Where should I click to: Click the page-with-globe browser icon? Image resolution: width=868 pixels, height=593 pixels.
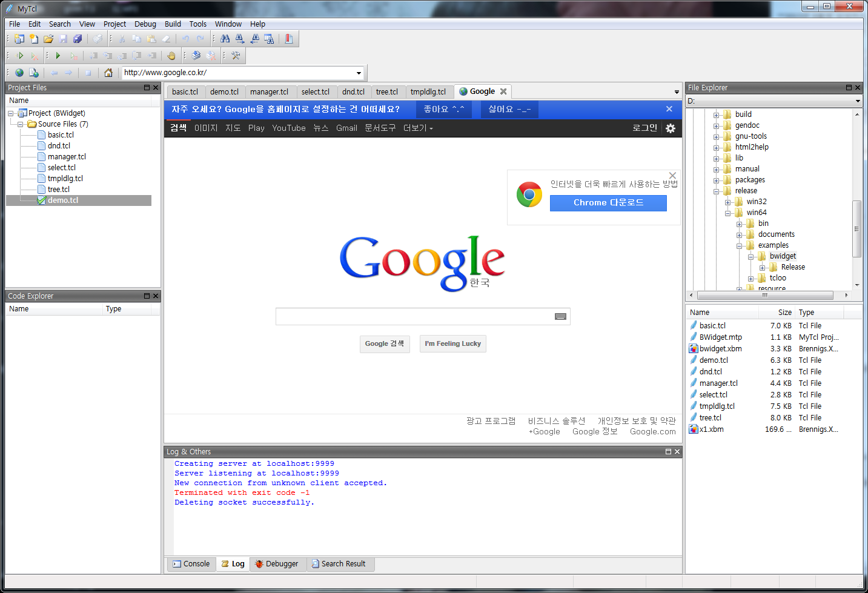click(x=34, y=73)
